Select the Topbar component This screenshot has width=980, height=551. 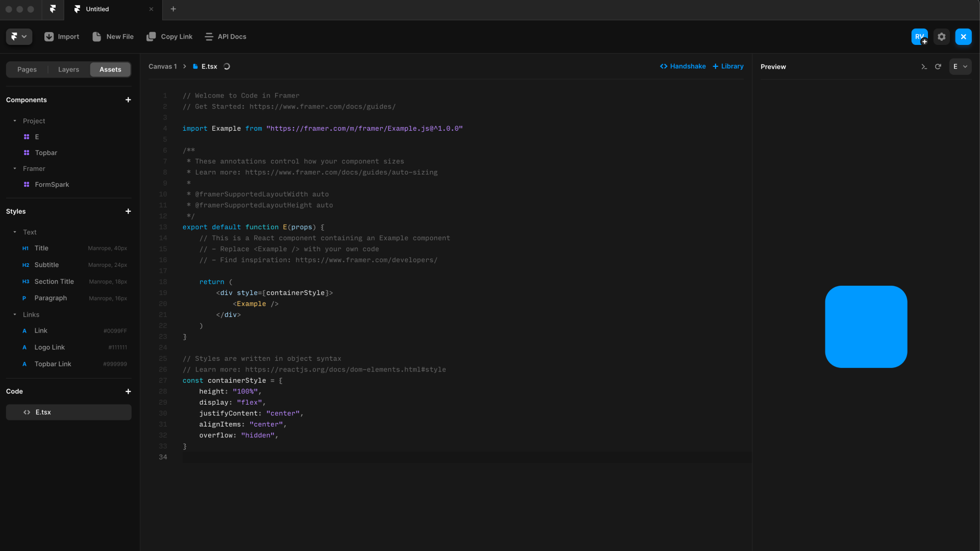click(x=46, y=153)
